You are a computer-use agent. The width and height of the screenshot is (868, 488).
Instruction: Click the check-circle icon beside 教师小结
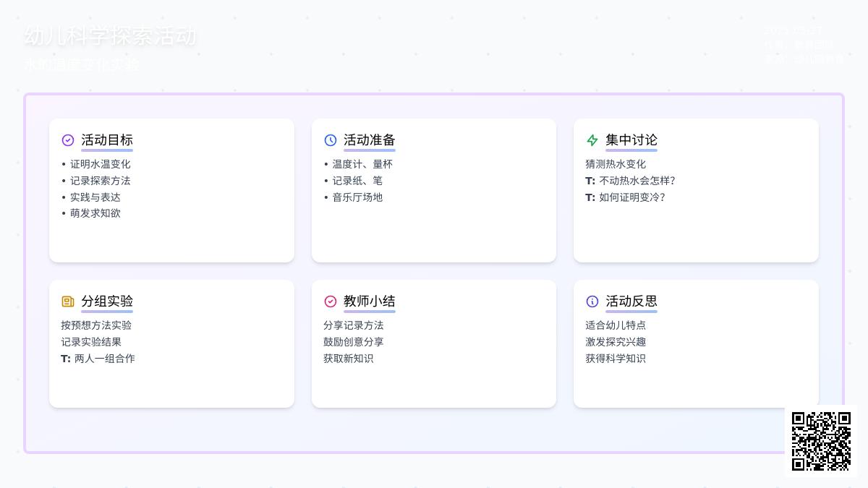coord(331,301)
